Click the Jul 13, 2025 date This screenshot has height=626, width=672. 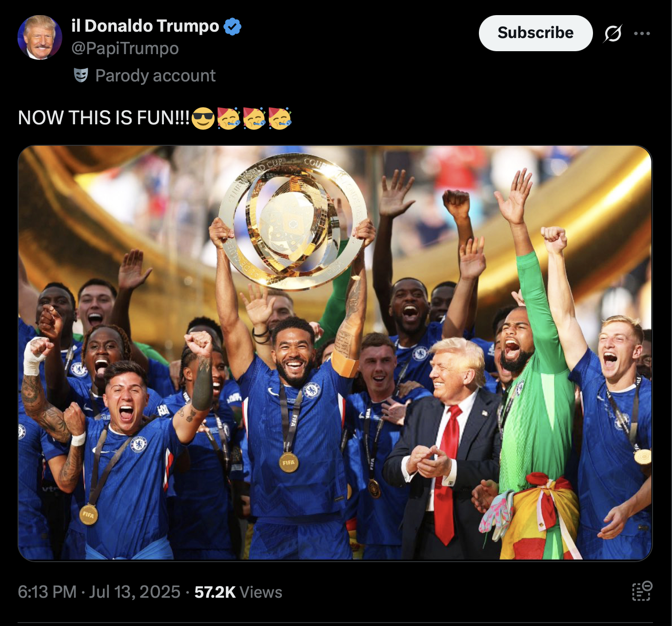pyautogui.click(x=135, y=591)
